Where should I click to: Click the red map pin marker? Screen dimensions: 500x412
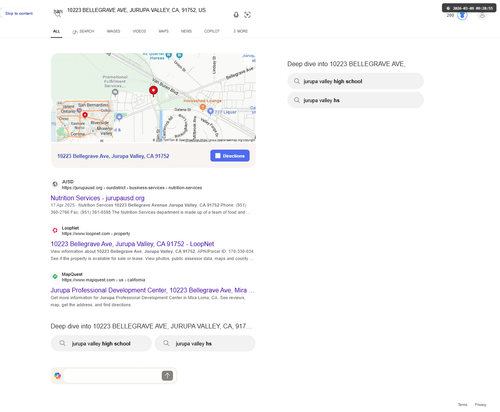(x=153, y=91)
